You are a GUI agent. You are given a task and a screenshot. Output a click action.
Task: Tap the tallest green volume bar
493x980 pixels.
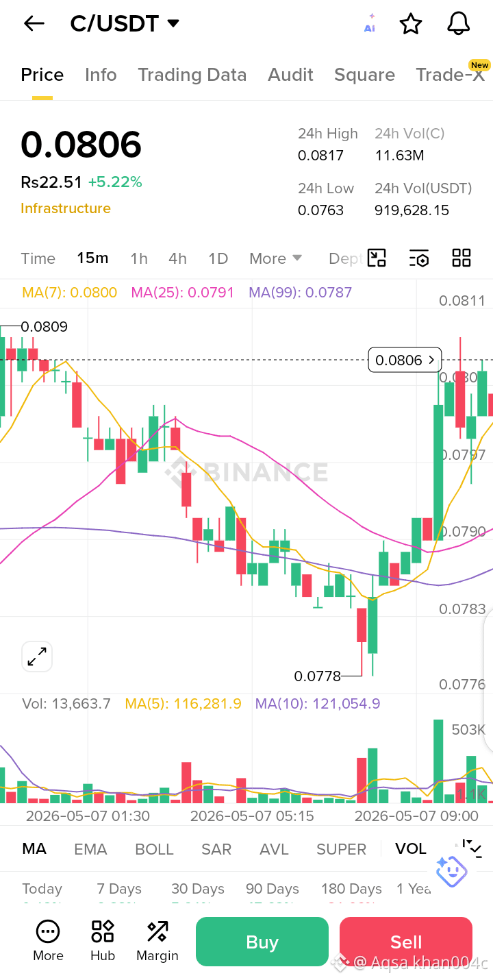point(438,761)
